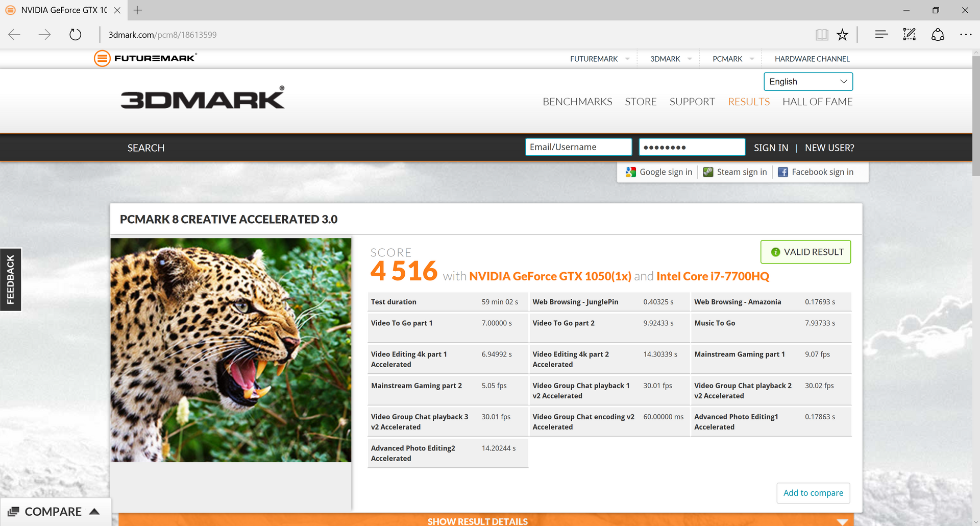Click Advanced Photo Editing2 value 14.20244 s
980x526 pixels.
pos(499,448)
